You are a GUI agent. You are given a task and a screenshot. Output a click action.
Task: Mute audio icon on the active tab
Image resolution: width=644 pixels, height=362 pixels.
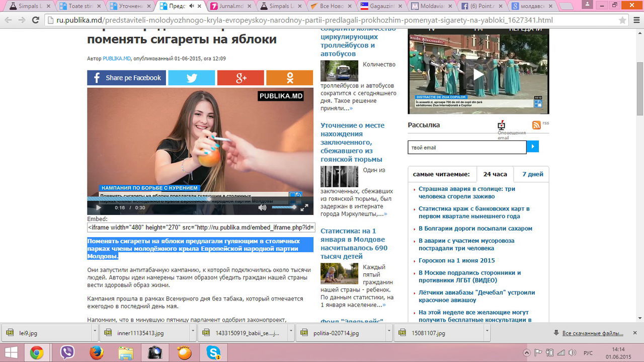click(x=192, y=7)
